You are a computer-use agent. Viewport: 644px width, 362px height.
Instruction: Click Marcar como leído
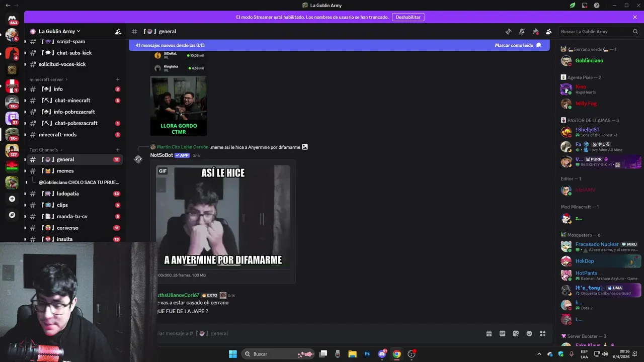(518, 45)
